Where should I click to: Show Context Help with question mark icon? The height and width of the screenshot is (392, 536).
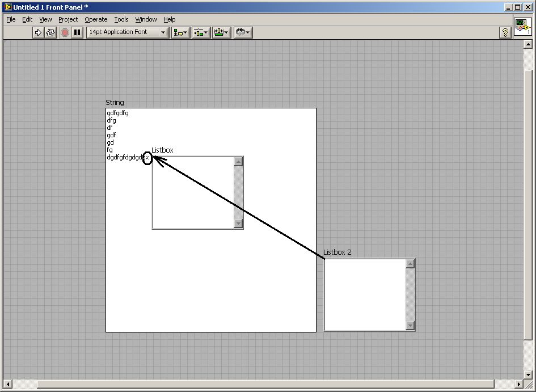[505, 32]
